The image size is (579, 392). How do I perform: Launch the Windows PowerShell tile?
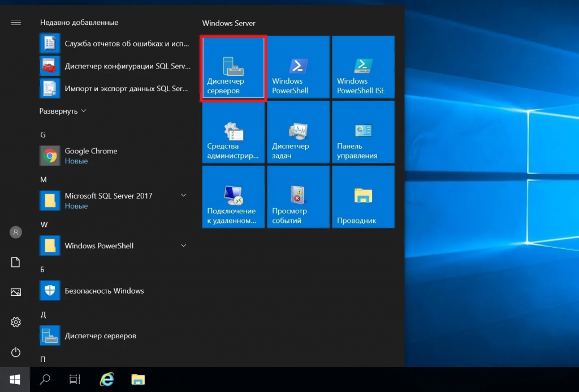299,67
